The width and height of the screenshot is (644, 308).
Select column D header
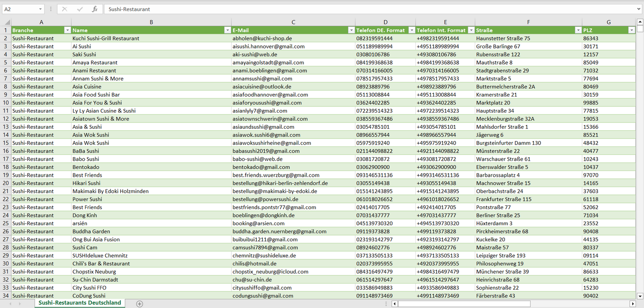tap(385, 22)
